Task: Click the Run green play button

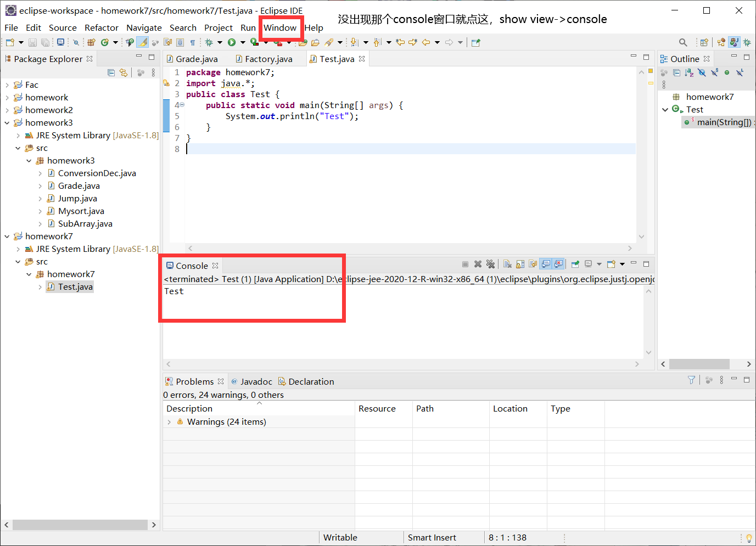Action: coord(232,42)
